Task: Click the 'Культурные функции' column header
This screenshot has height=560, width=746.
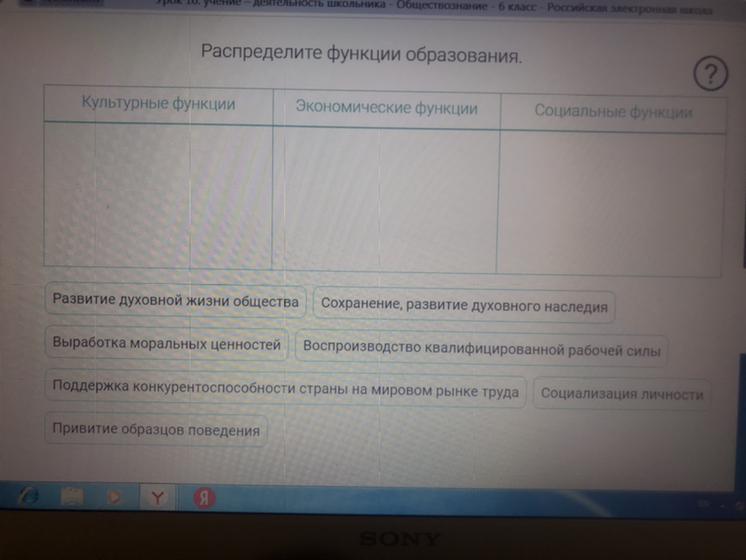Action: point(158,104)
